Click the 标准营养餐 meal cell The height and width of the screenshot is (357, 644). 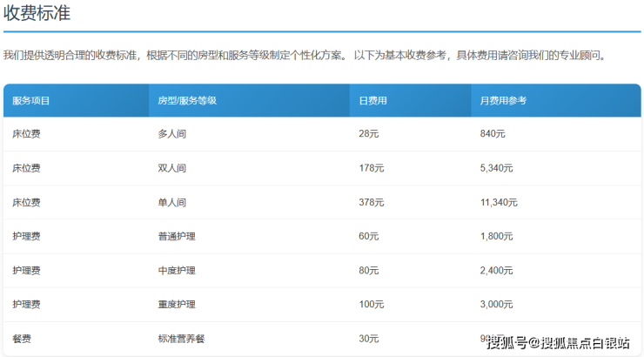click(x=181, y=338)
